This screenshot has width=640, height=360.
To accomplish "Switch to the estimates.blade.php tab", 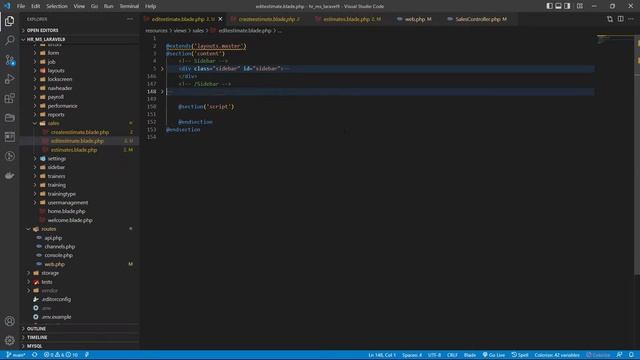I will click(x=351, y=19).
